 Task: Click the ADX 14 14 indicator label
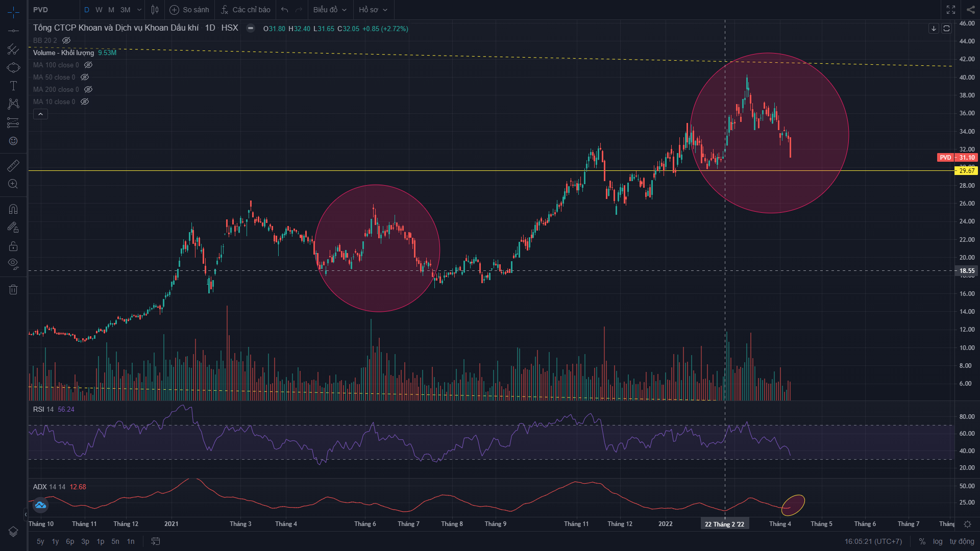click(49, 487)
